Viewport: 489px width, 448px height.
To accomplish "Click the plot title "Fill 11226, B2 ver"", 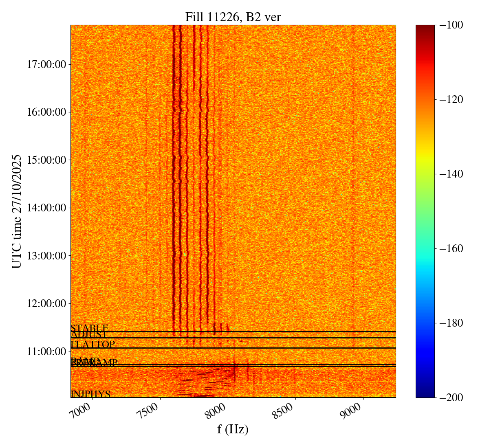I will (x=233, y=17).
